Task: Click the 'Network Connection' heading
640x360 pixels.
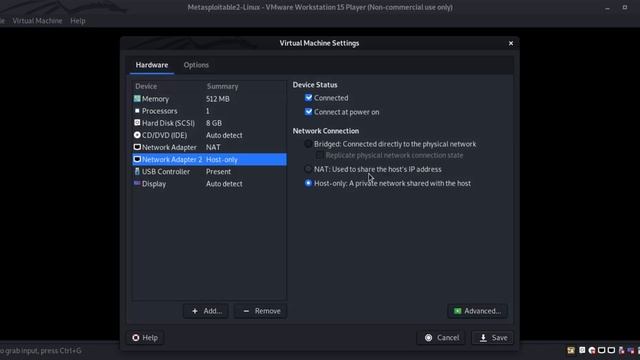Action: click(x=326, y=131)
